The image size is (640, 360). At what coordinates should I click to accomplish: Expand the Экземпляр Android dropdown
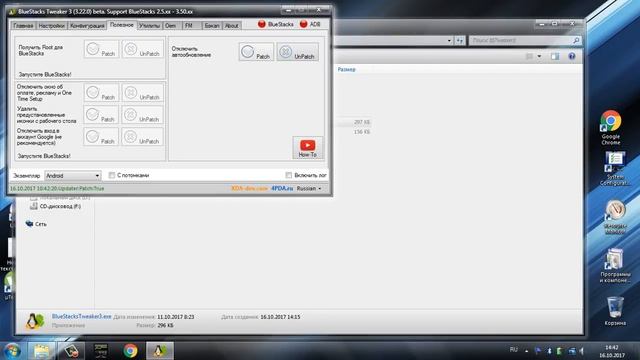pos(73,176)
